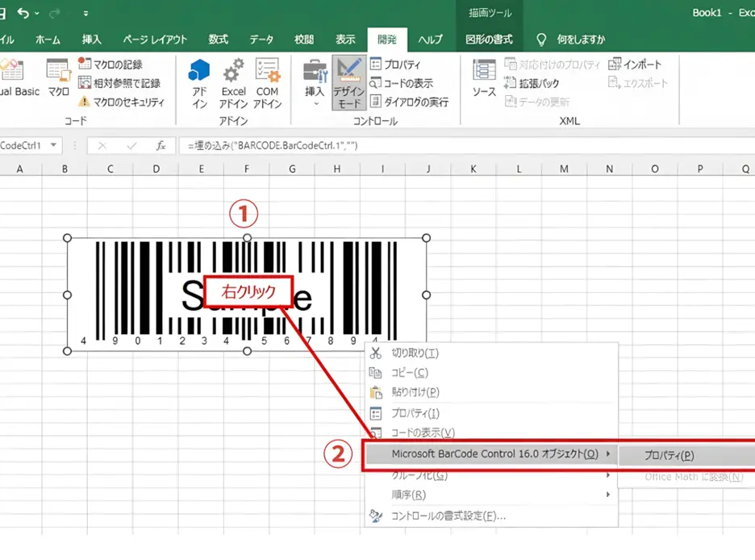This screenshot has height=560, width=755.
Task: Open ヘルプ tab
Action: (430, 40)
